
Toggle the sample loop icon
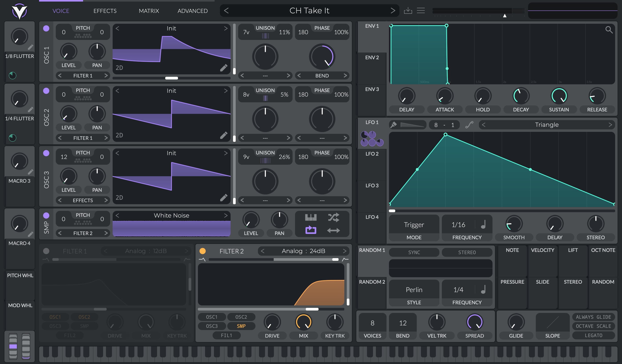click(311, 230)
